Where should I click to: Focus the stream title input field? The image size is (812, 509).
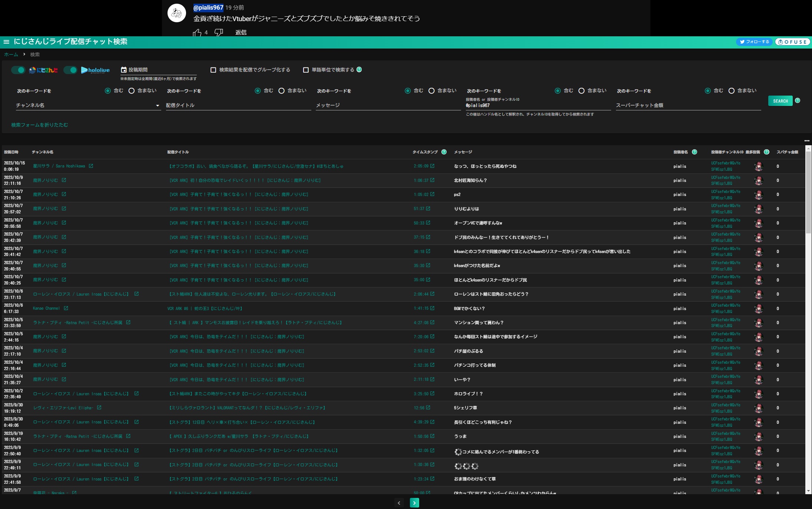pos(238,105)
